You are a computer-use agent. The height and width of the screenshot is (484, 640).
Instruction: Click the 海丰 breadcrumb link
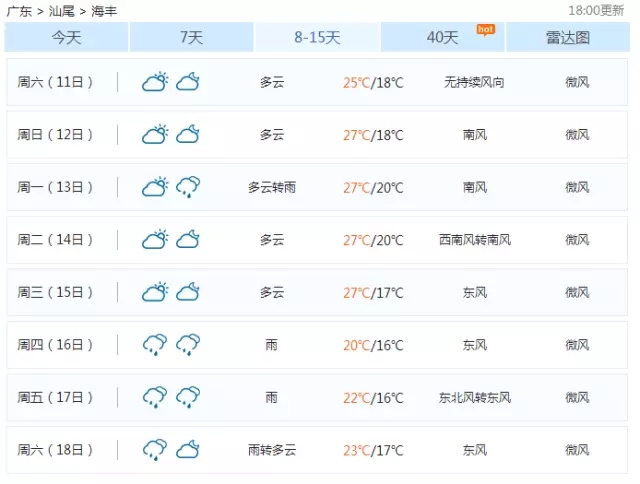tap(103, 10)
